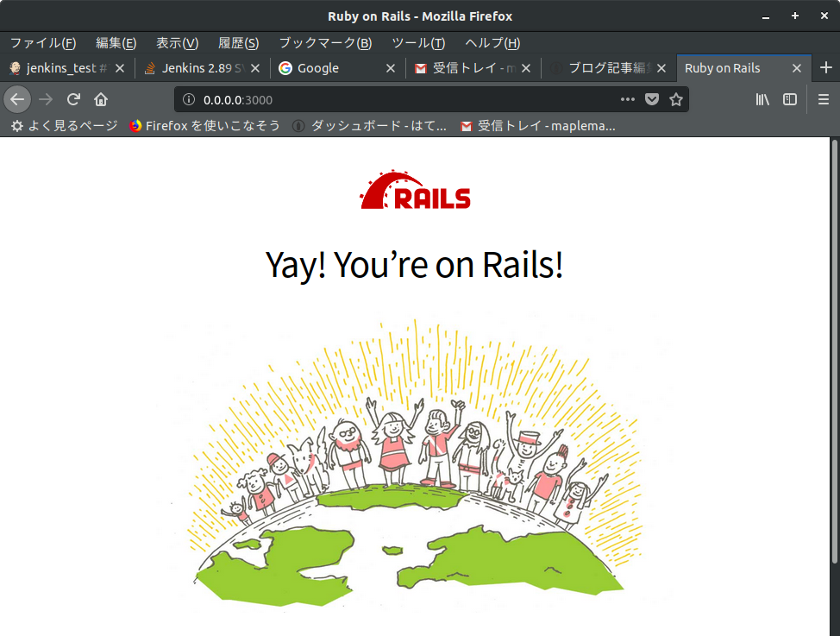Viewport: 840px width, 636px height.
Task: Show site information icon in address bar
Action: (189, 99)
